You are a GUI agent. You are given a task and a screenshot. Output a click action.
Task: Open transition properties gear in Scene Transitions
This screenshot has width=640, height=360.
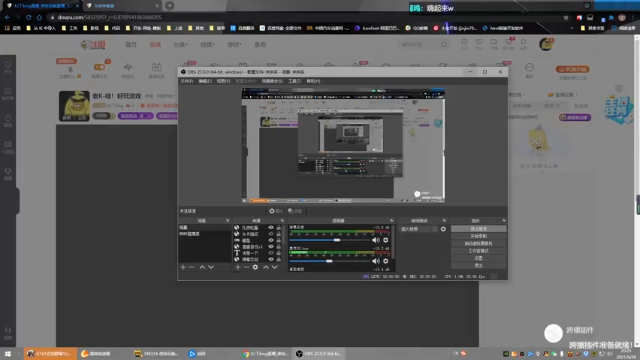[x=443, y=229]
